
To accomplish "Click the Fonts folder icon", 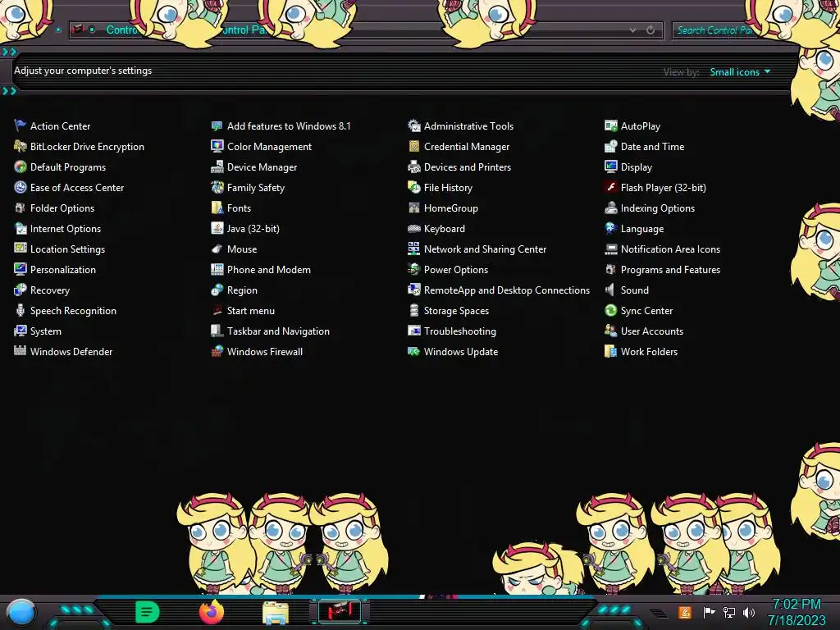I will click(217, 208).
